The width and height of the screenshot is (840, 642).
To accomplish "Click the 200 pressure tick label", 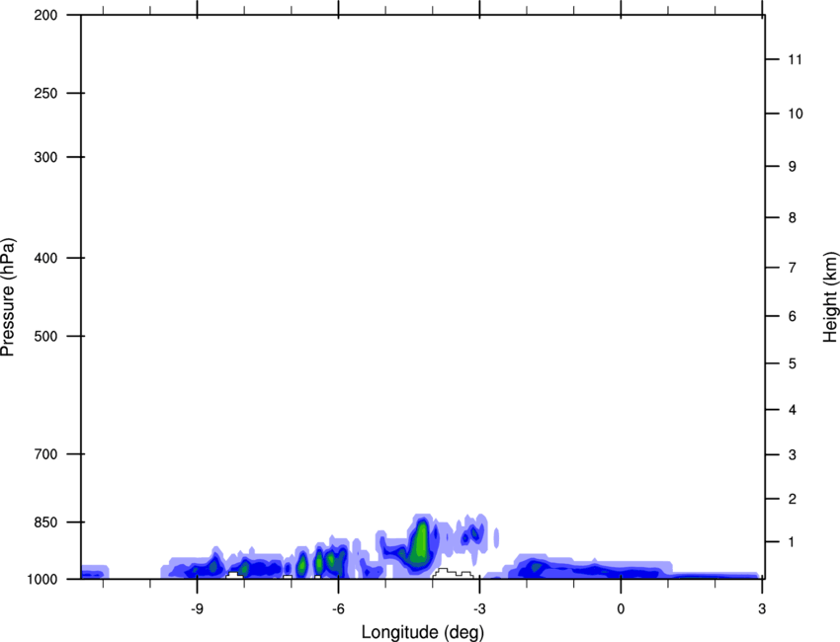I will tap(45, 15).
